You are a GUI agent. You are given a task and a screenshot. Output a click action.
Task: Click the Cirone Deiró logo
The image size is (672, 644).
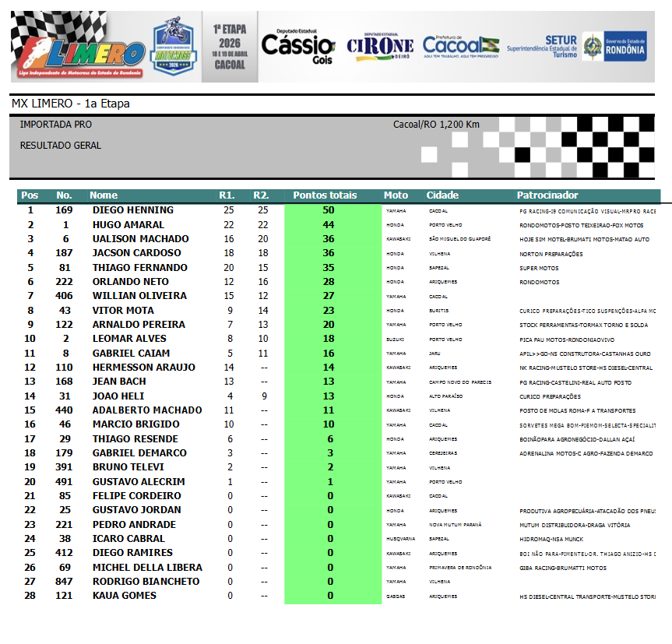point(379,48)
